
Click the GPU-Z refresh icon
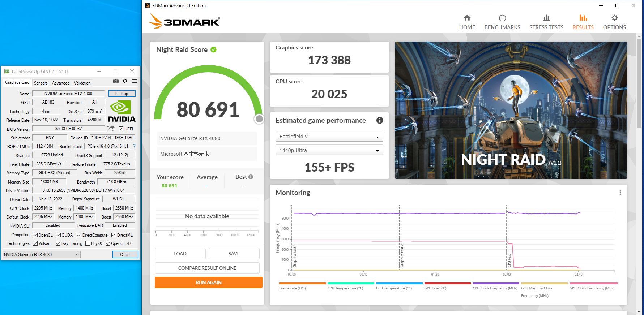[x=125, y=81]
